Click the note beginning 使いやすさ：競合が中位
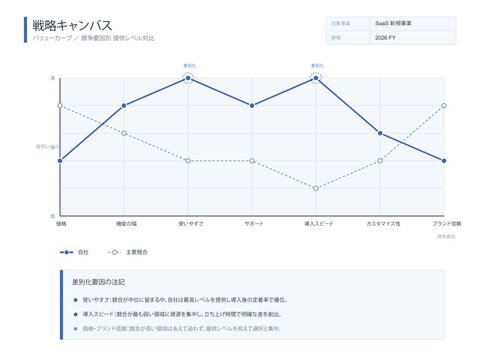The width and height of the screenshot is (480, 360). tap(185, 300)
